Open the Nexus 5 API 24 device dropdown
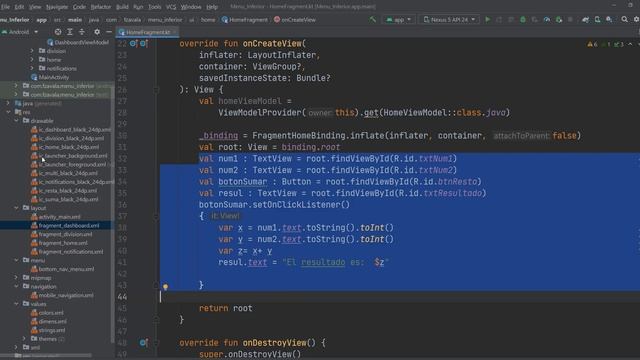 (x=449, y=19)
